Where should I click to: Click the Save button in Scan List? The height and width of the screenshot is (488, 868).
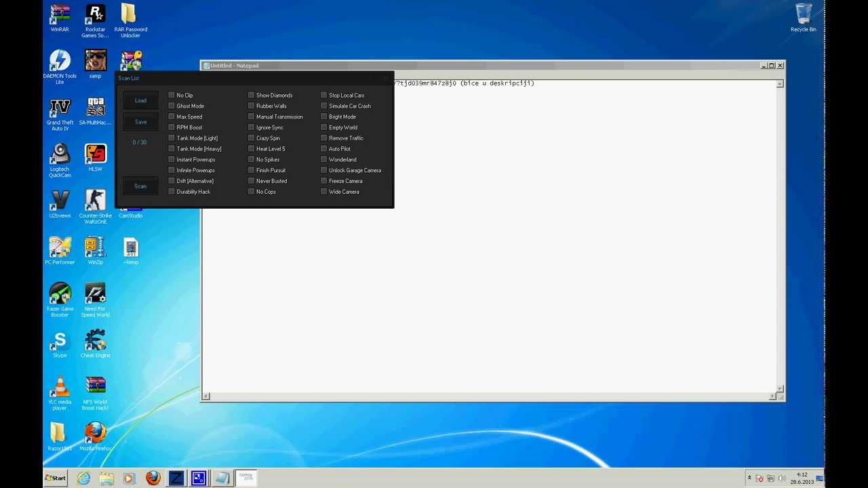[140, 122]
